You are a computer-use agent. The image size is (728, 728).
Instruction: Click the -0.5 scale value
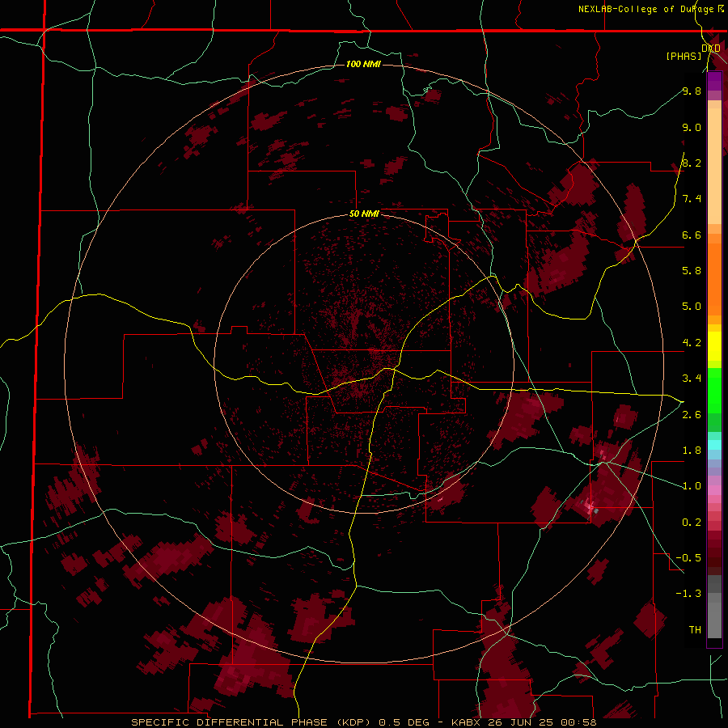point(688,558)
